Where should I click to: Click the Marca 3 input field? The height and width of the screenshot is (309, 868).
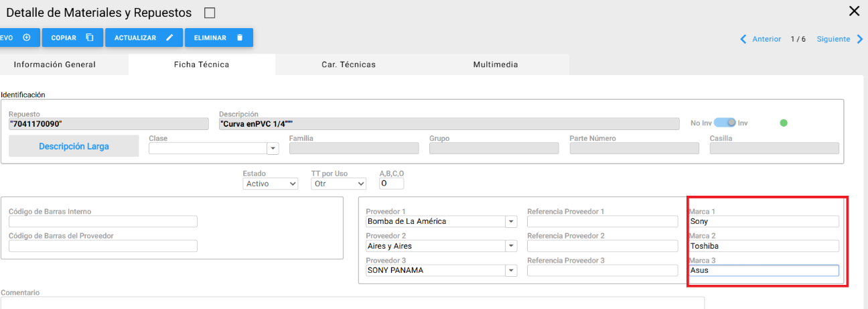tap(764, 271)
